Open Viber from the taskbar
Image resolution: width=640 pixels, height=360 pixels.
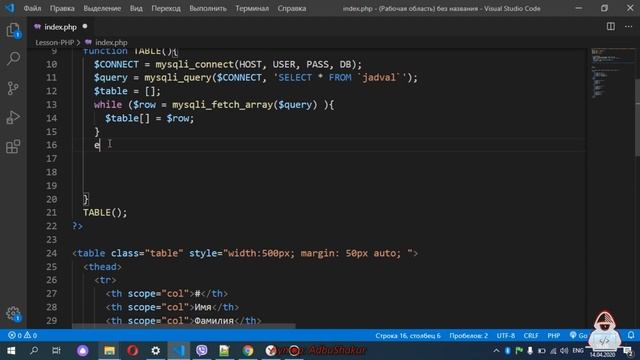pyautogui.click(x=202, y=351)
